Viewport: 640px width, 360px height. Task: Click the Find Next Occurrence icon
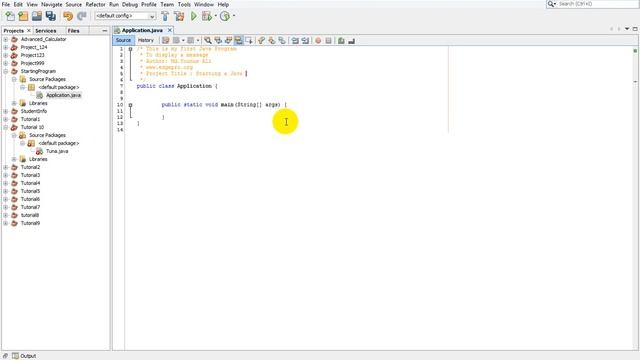[228, 40]
